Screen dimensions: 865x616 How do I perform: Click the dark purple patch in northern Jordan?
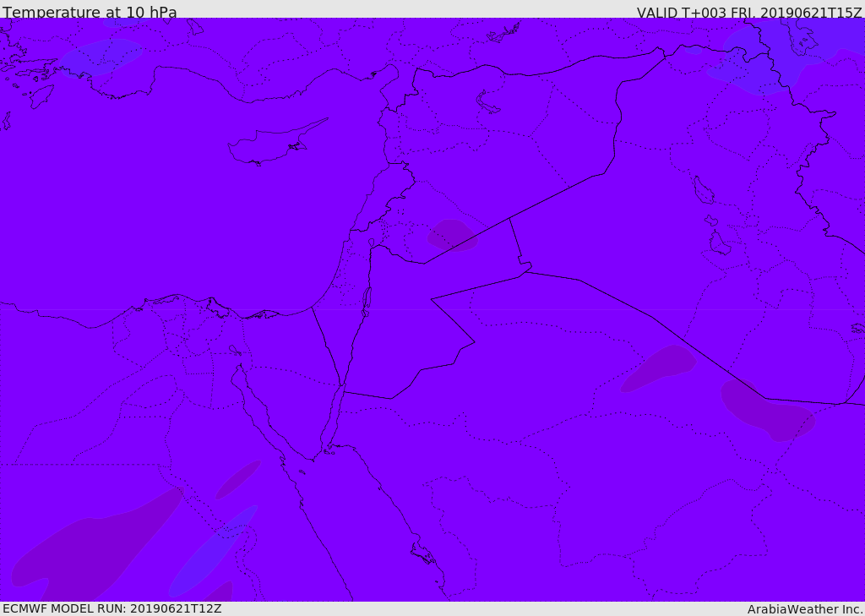click(x=452, y=235)
